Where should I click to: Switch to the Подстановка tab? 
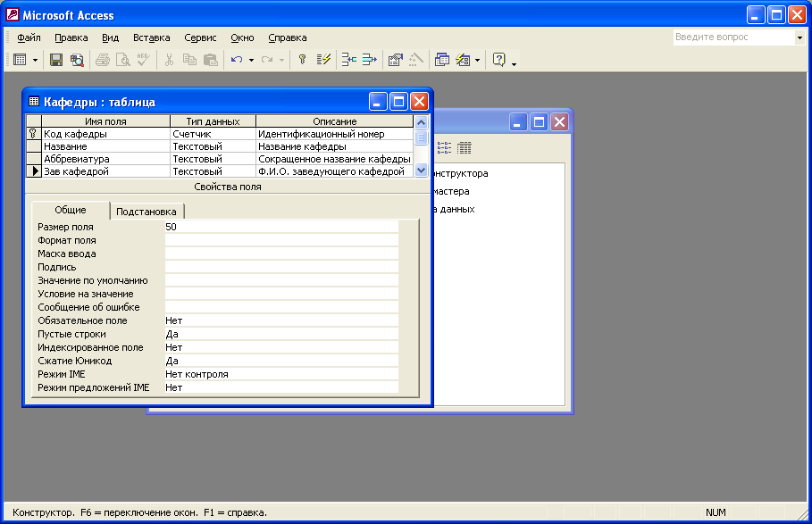pyautogui.click(x=146, y=212)
